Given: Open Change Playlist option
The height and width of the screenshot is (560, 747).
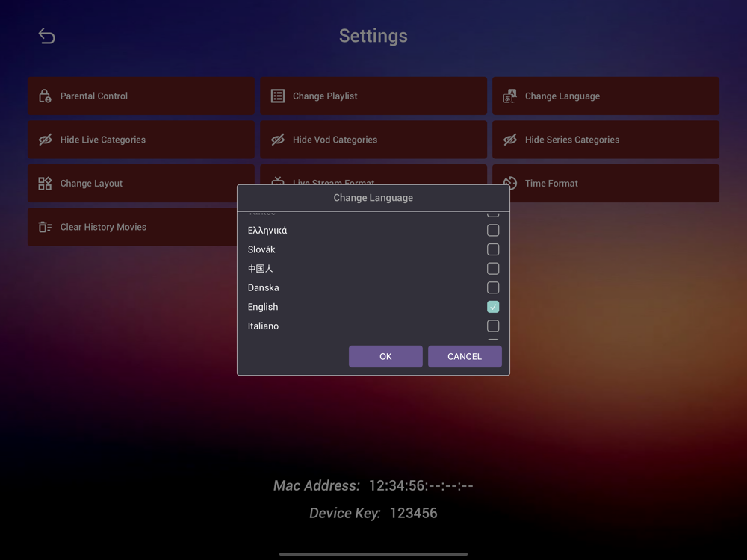Looking at the screenshot, I should point(373,96).
